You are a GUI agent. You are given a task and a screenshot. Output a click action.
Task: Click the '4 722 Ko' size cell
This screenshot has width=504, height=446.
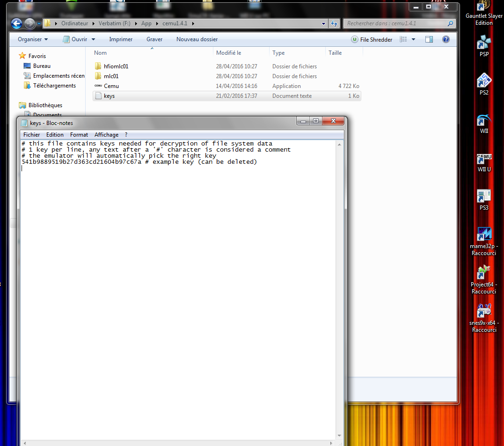349,86
